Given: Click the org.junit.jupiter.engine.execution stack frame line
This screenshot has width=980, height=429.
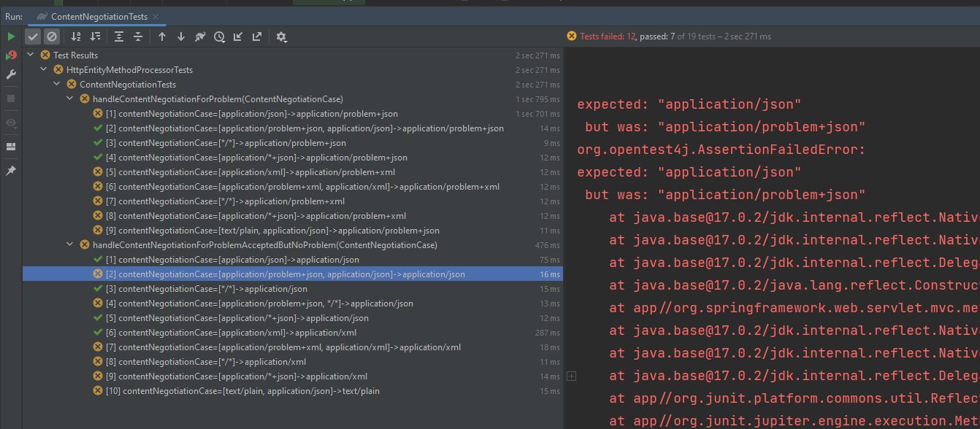Looking at the screenshot, I should tap(795, 421).
